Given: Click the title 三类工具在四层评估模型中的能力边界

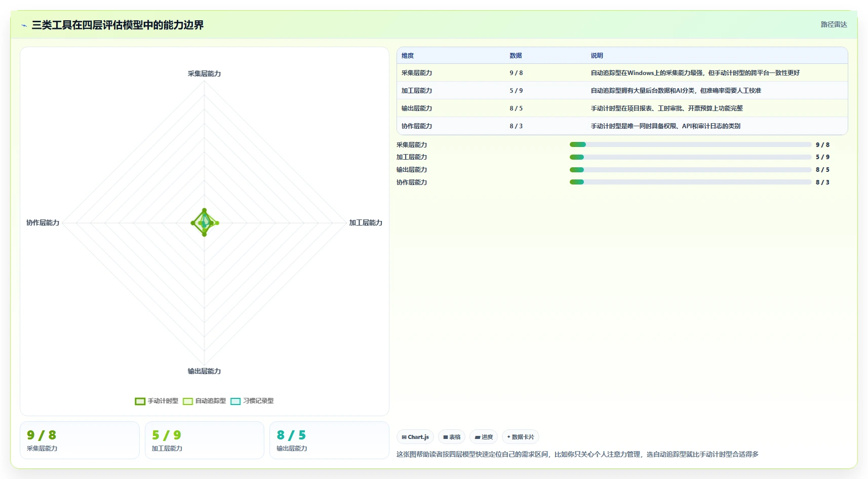Looking at the screenshot, I should point(117,25).
